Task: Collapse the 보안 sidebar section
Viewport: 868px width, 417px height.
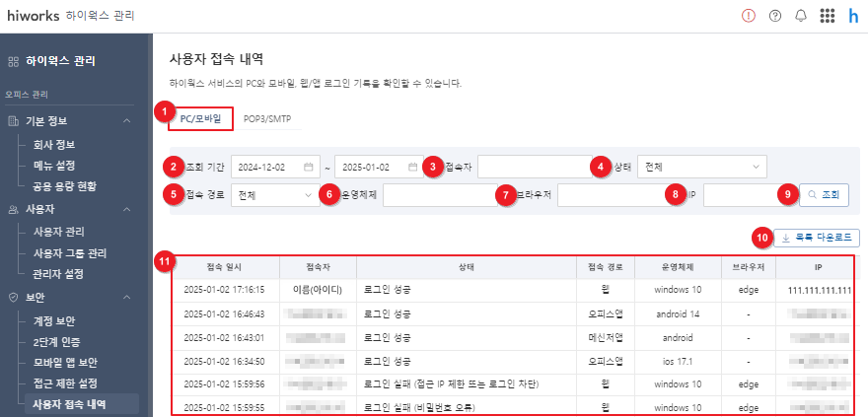Action: pyautogui.click(x=126, y=297)
